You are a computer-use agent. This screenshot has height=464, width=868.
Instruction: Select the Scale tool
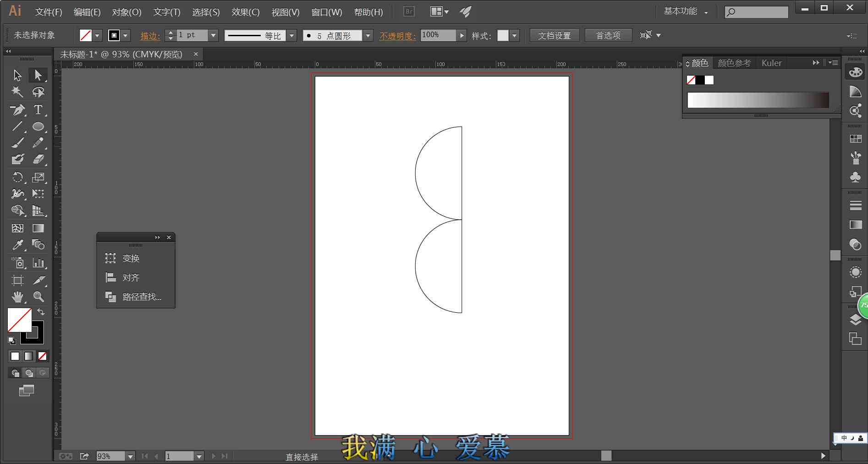[38, 177]
